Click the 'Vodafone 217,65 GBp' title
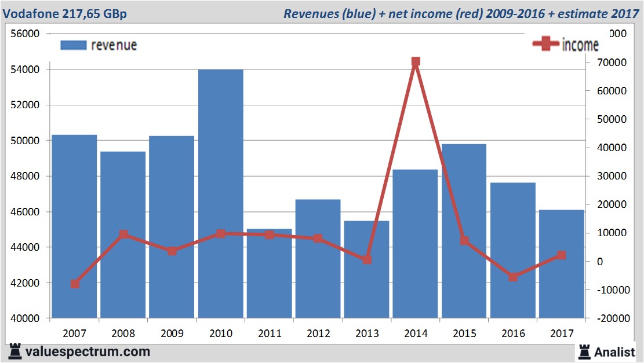 [x=64, y=13]
